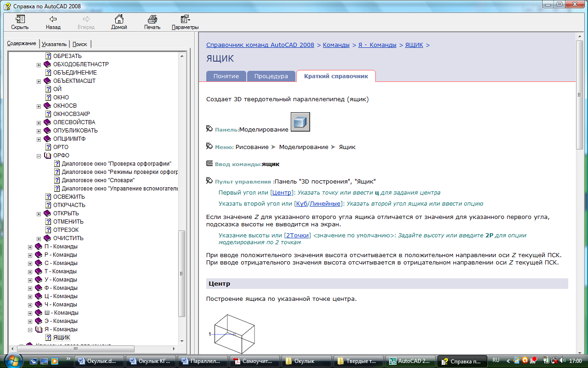Switch to the Поиск tab
This screenshot has height=368, width=588.
pyautogui.click(x=80, y=44)
